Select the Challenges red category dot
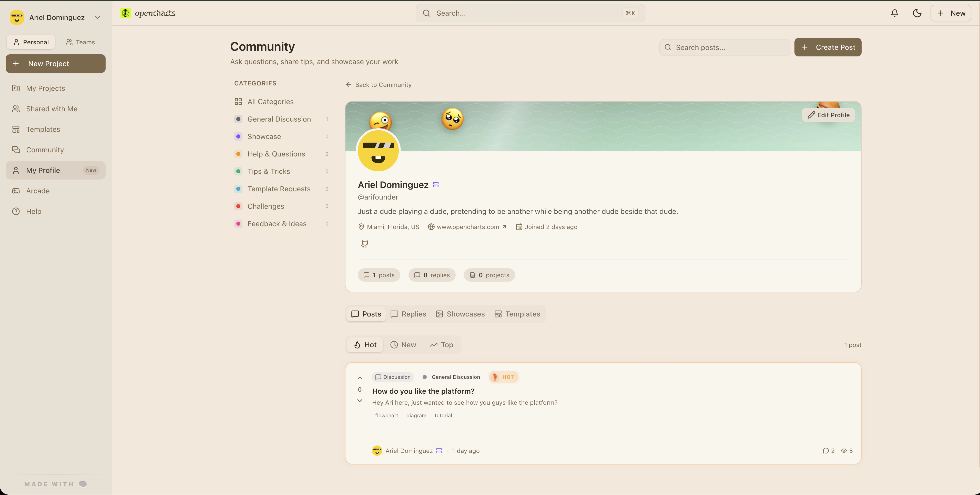The width and height of the screenshot is (980, 495). click(238, 206)
